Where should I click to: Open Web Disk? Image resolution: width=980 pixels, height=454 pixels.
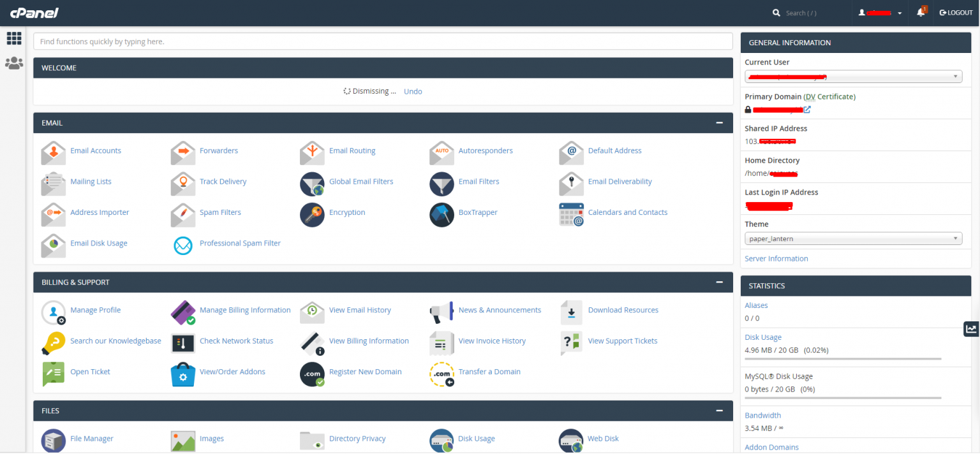click(602, 438)
